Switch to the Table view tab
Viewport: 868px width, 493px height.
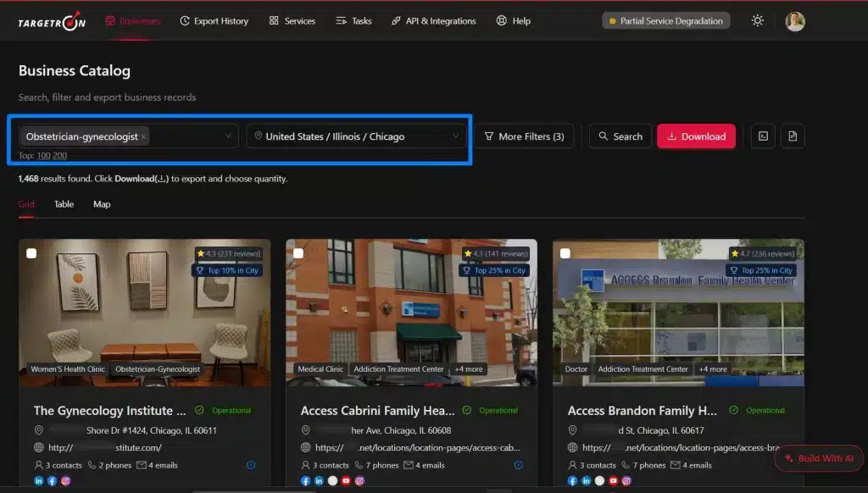64,204
